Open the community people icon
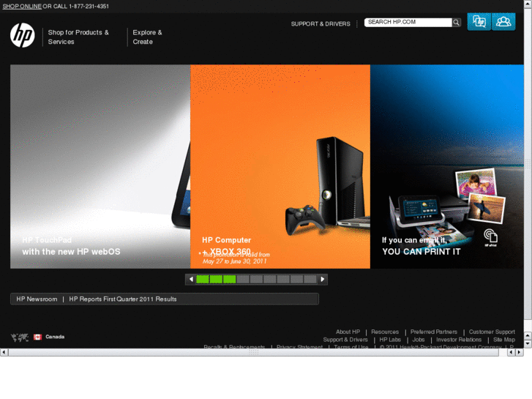 503,22
